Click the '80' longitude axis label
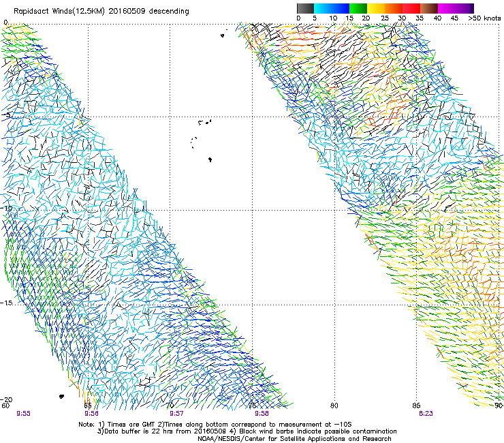 [334, 406]
